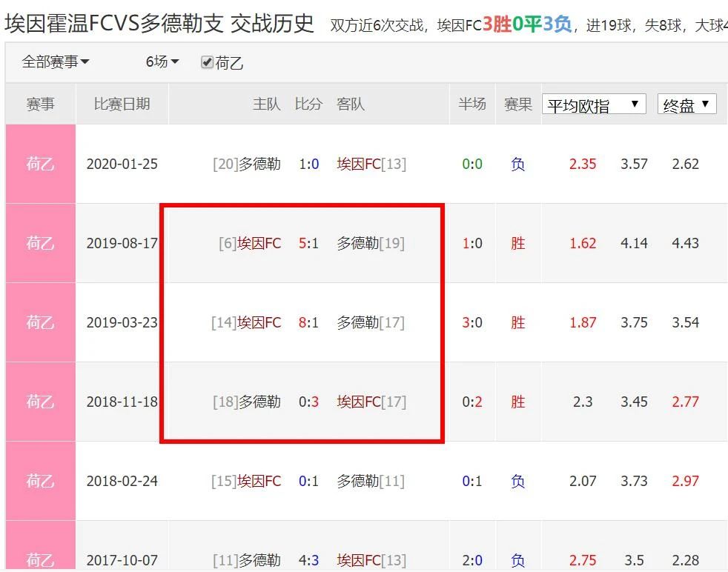Click the 赛事 column header
Image resolution: width=728 pixels, height=572 pixels.
[x=40, y=104]
